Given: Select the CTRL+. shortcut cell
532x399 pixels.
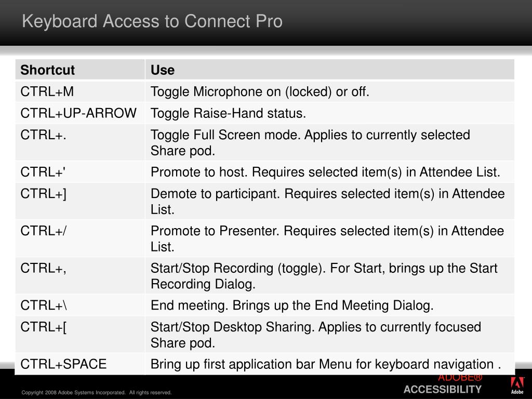Looking at the screenshot, I should click(x=80, y=142).
